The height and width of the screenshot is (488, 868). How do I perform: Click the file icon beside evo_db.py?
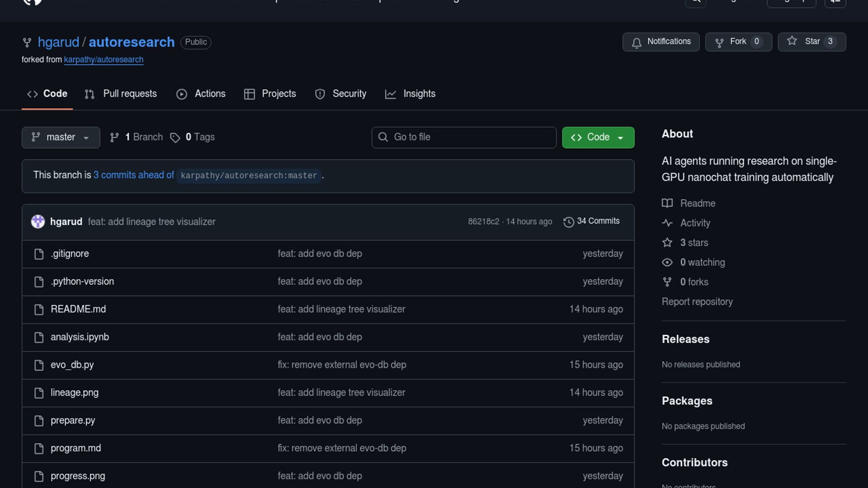(39, 365)
